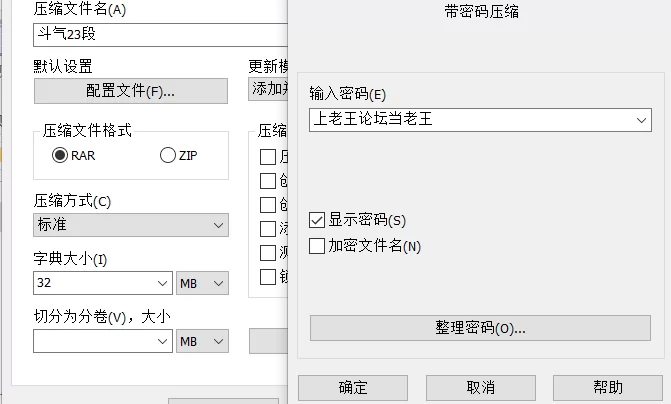Viewport: 671px width, 404px height.
Task: Expand the password history dropdown arrow
Action: click(643, 120)
